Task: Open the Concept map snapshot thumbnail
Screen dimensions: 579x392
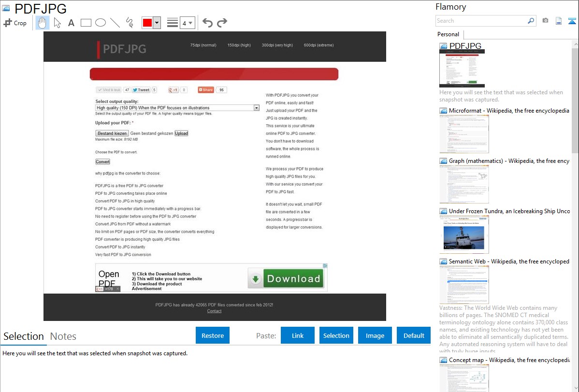Action: 464,378
